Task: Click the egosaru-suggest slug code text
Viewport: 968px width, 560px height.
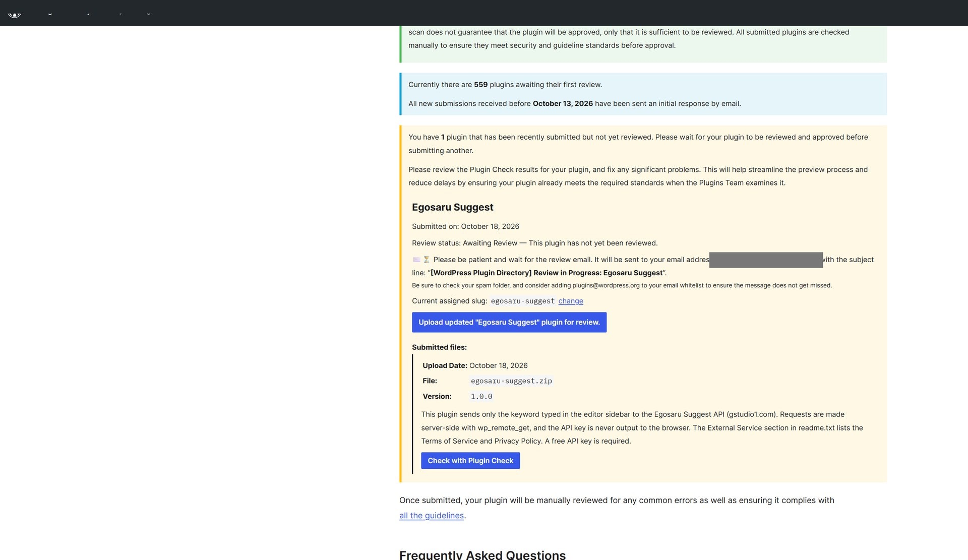Action: click(522, 301)
